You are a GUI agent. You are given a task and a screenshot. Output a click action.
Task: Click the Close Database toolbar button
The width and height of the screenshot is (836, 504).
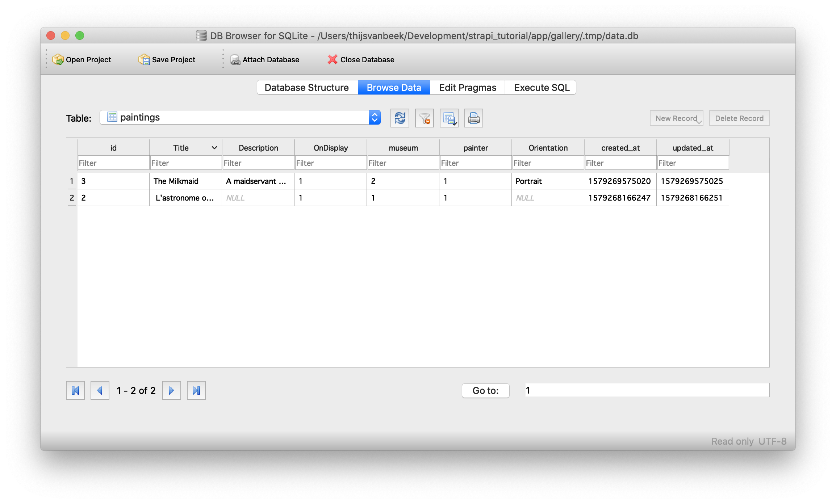click(361, 60)
